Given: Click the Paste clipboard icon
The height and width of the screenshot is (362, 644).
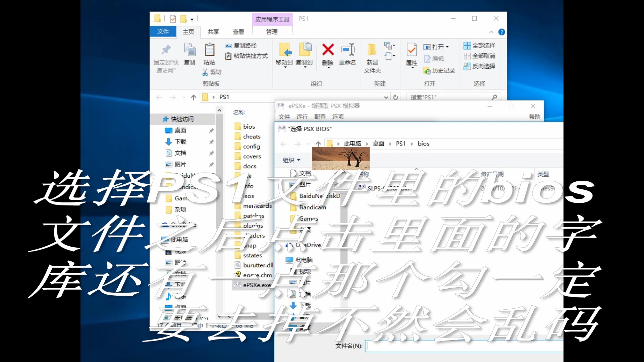Looking at the screenshot, I should (209, 50).
